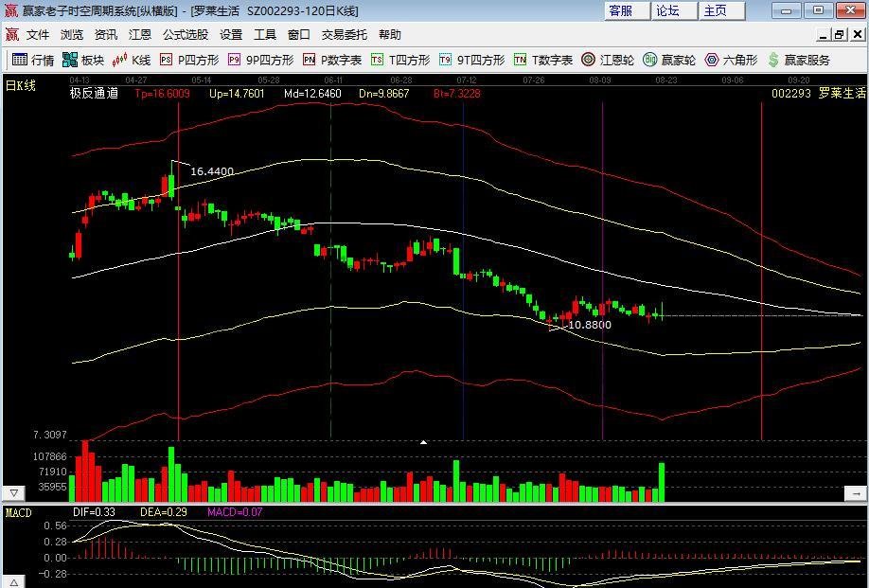This screenshot has height=588, width=869.
Task: Open the 行情 market quotes view
Action: (x=33, y=60)
